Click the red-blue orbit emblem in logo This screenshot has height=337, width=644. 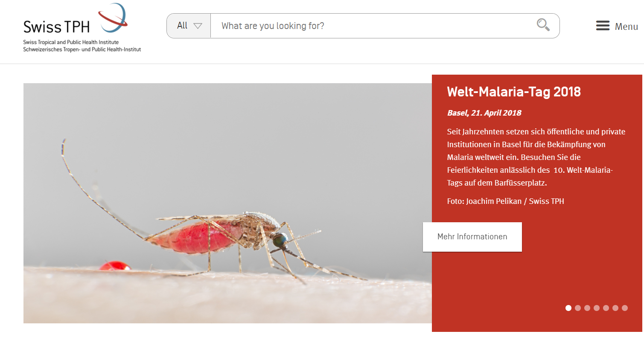coord(113,17)
